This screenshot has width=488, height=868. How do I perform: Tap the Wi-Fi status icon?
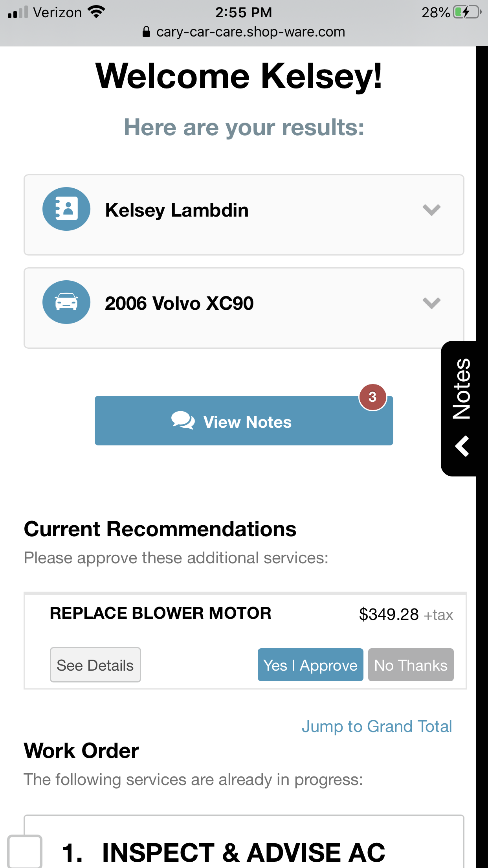(96, 12)
